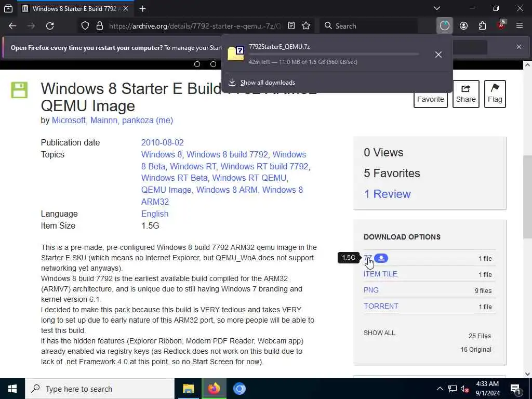Click the Share button
The height and width of the screenshot is (399, 532).
[x=466, y=94]
